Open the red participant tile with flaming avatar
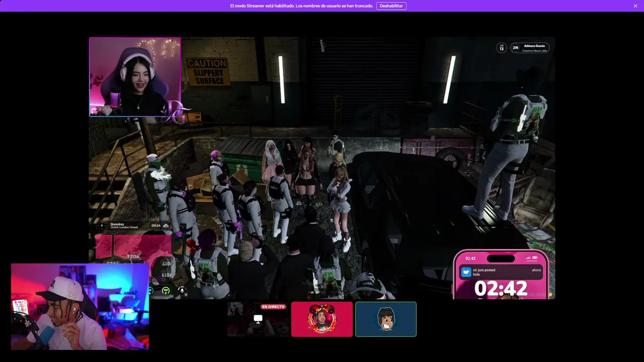 pos(322,319)
